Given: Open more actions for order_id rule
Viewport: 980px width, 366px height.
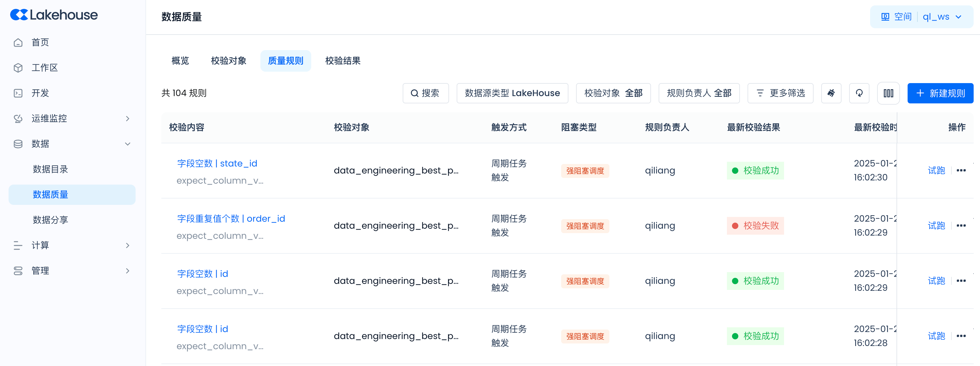Looking at the screenshot, I should tap(961, 225).
